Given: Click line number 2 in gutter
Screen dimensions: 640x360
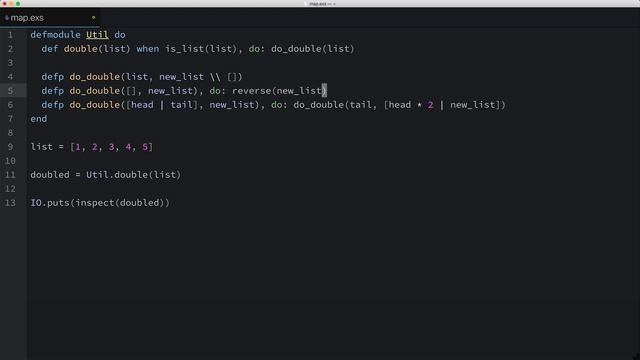Looking at the screenshot, I should pos(10,49).
